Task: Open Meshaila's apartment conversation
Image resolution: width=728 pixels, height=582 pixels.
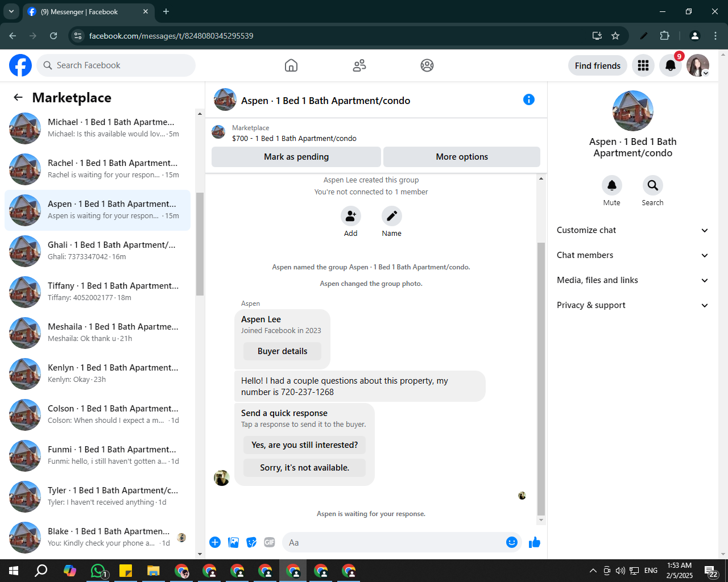Action: tap(97, 333)
